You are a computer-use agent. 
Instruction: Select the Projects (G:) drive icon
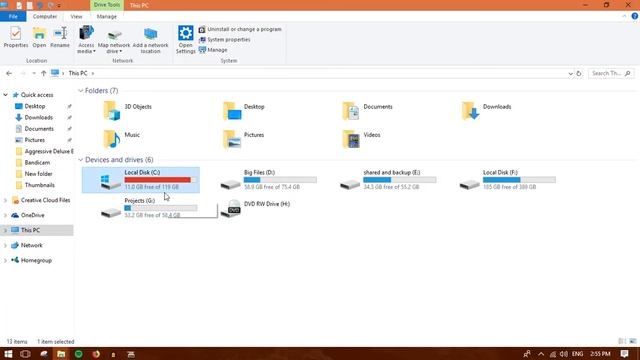pyautogui.click(x=111, y=213)
